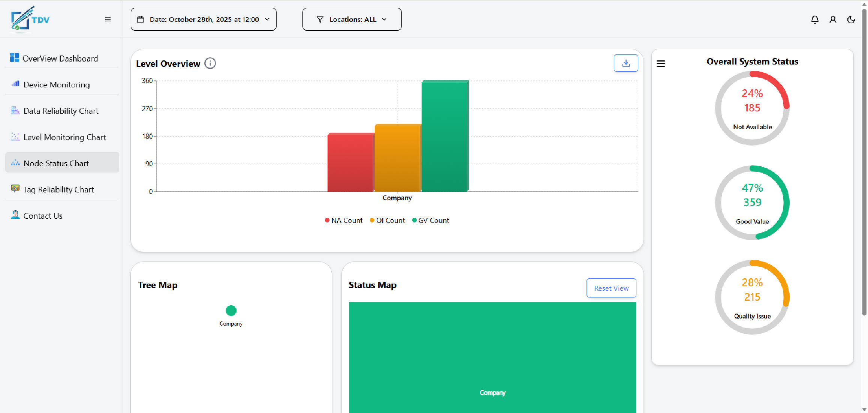Screen dimensions: 868x413
Task: Toggle QI Count legend series
Action: point(388,221)
